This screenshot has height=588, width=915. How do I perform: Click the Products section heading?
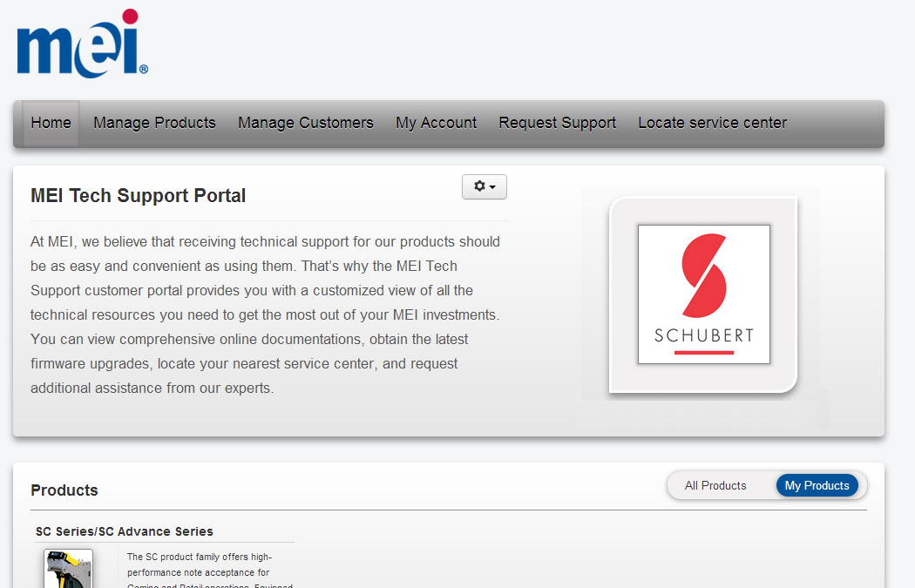click(x=64, y=490)
